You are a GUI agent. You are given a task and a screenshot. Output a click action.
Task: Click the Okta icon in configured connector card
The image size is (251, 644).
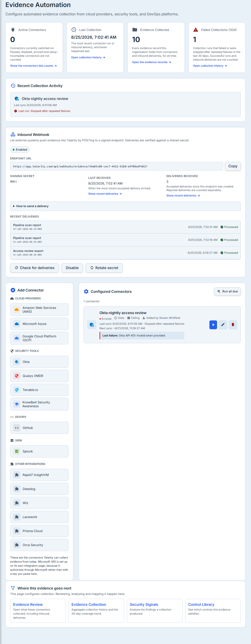click(x=92, y=325)
